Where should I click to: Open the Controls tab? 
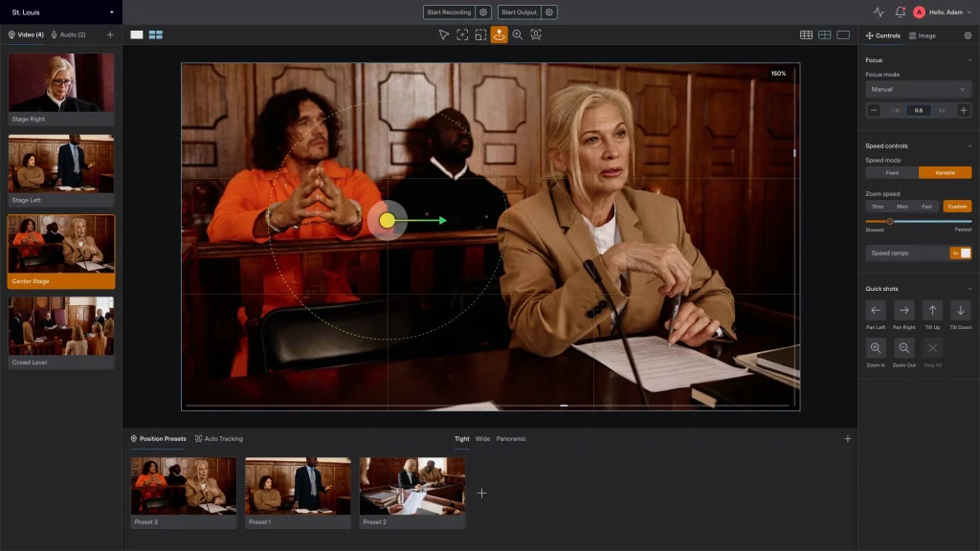pos(883,35)
